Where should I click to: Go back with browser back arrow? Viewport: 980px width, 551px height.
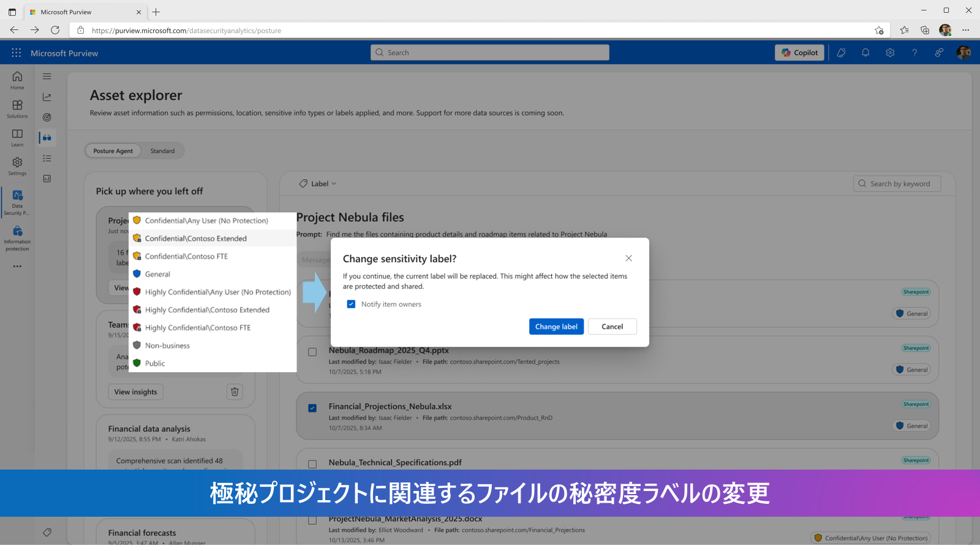14,30
